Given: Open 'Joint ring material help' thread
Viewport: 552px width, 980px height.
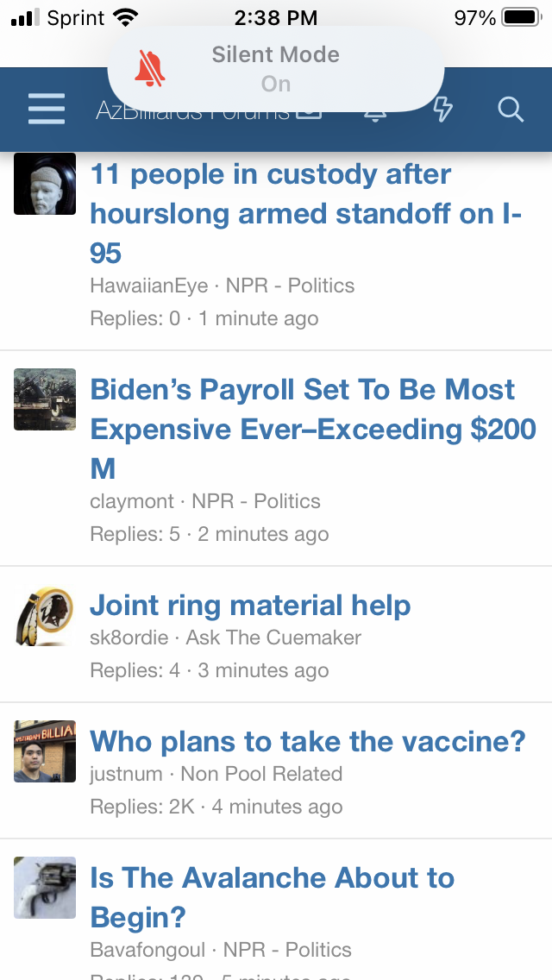Looking at the screenshot, I should [250, 606].
